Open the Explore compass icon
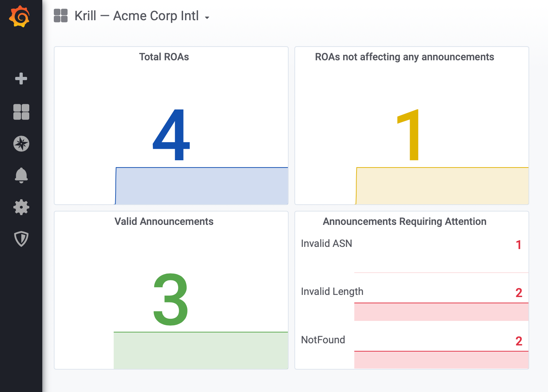 tap(21, 144)
